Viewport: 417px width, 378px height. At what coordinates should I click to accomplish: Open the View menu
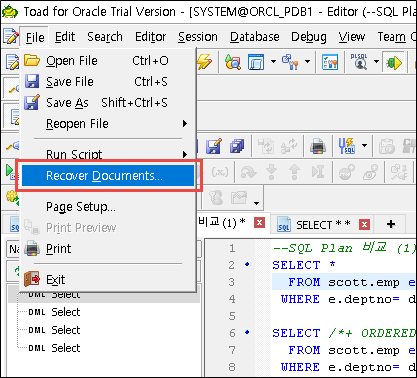pos(352,37)
